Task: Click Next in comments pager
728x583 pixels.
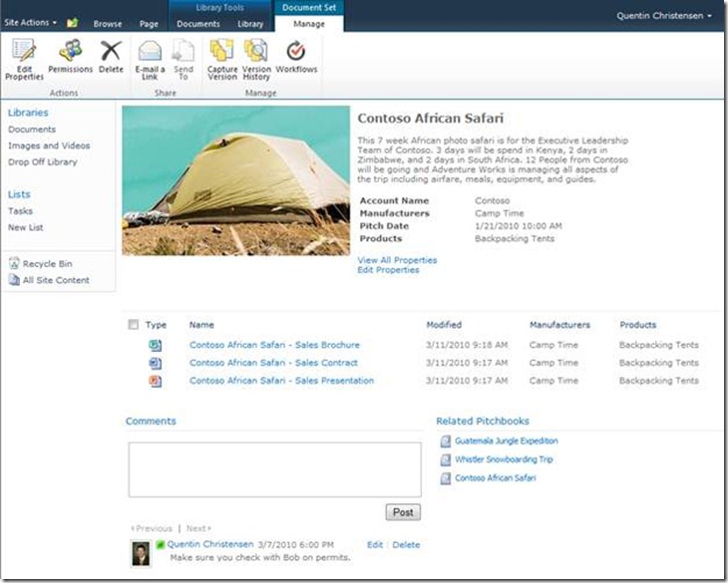Action: (x=198, y=528)
